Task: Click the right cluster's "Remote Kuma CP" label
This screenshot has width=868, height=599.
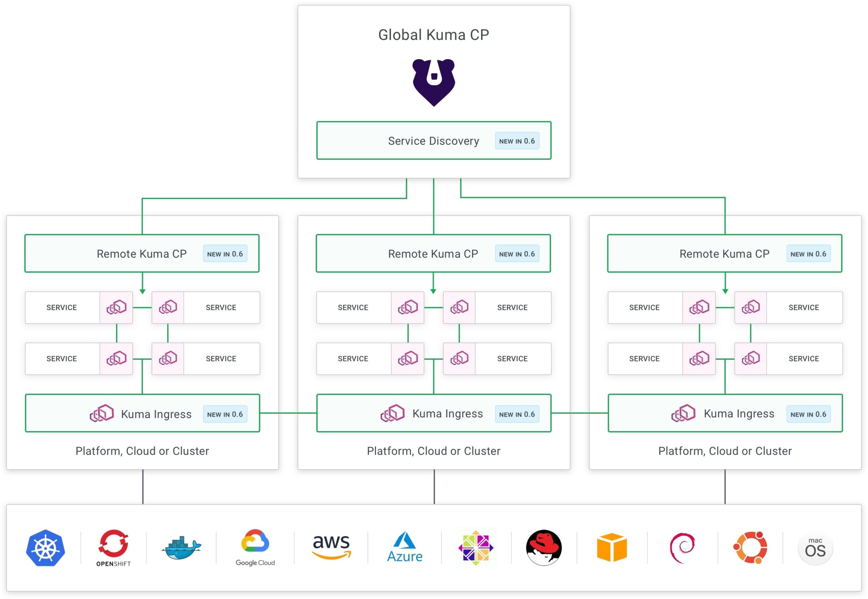Action: click(x=725, y=254)
